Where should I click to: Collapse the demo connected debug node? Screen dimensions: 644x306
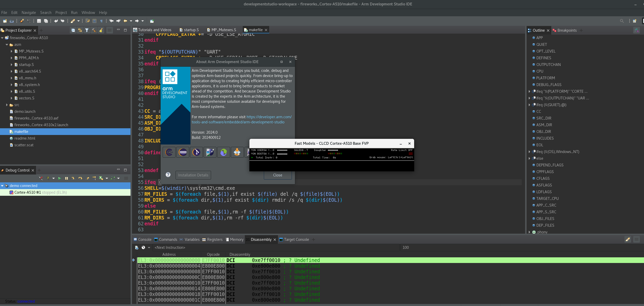tap(2, 186)
